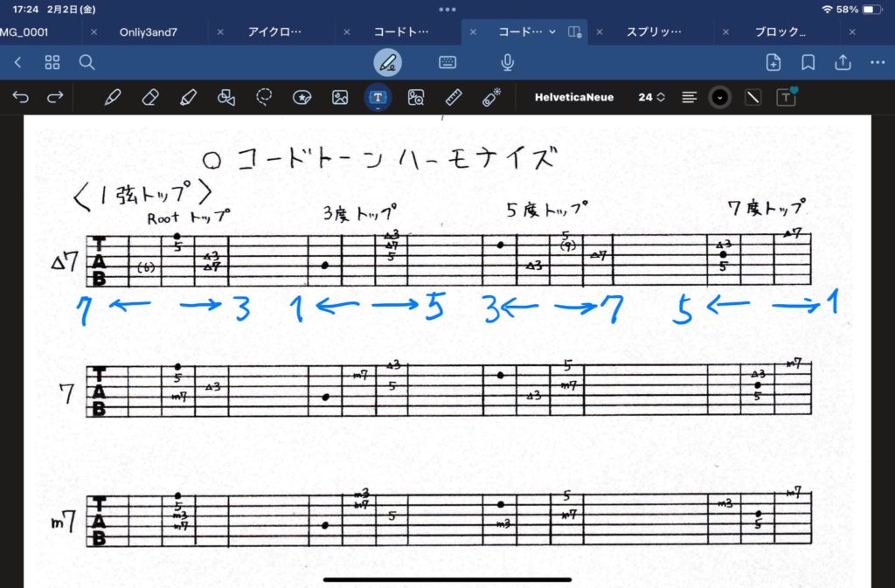Toggle pen editing mode in top bar
The image size is (895, 588).
[x=387, y=63]
